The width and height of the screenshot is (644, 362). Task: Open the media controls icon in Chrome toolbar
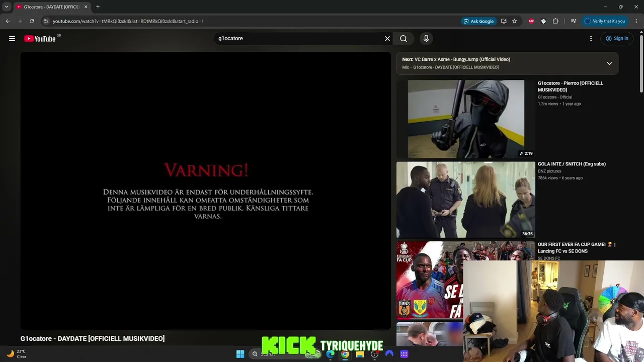573,21
